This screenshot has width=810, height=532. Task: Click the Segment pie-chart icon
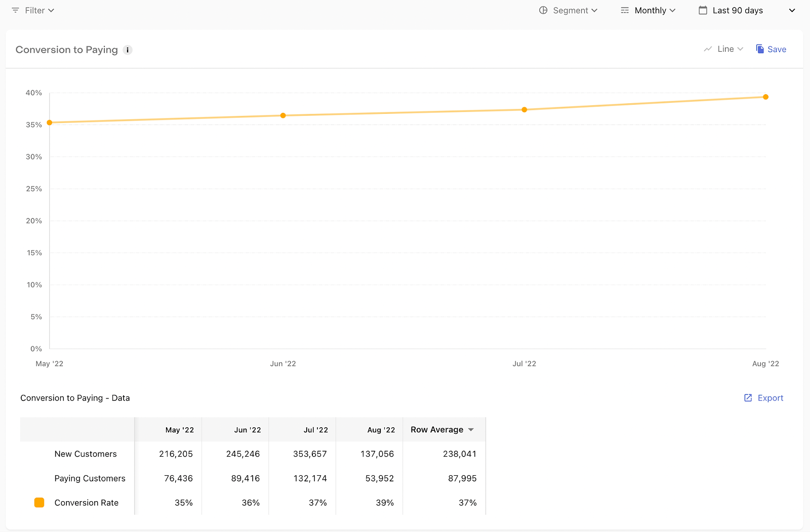543,10
